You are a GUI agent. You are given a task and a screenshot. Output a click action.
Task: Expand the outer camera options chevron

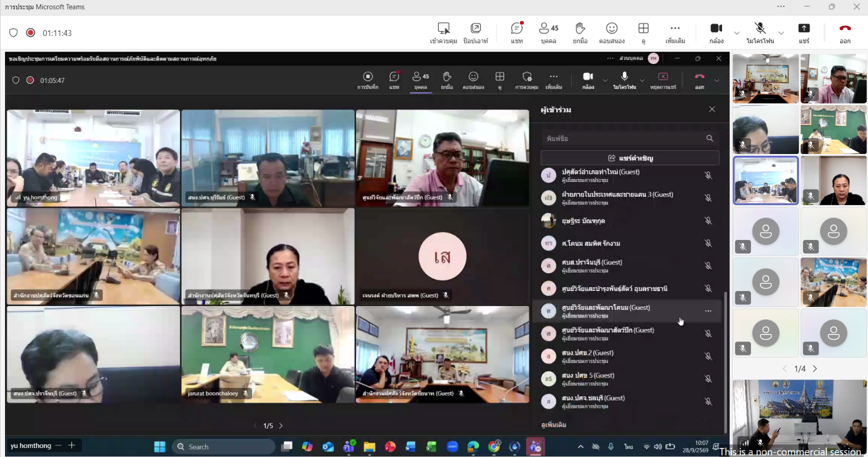(x=736, y=33)
